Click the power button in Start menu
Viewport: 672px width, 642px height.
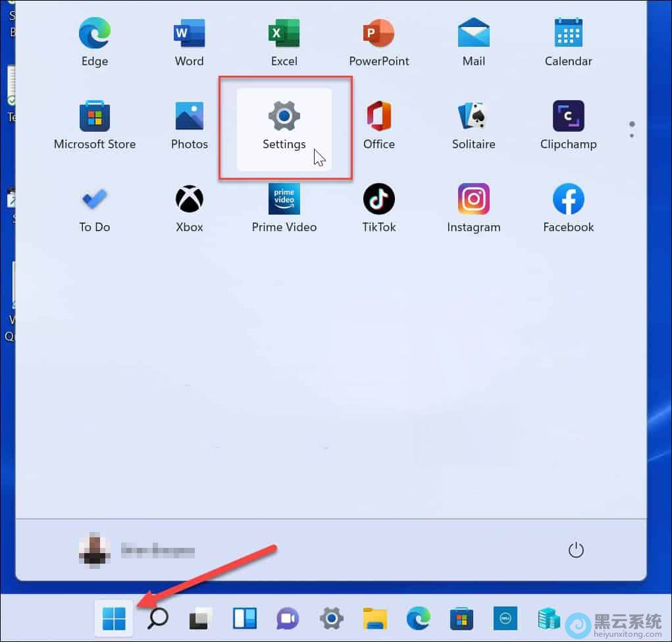[x=576, y=550]
